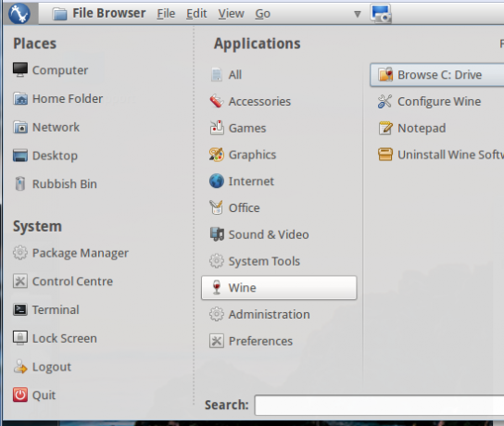Select the Graphics category
The width and height of the screenshot is (504, 426).
(x=279, y=155)
